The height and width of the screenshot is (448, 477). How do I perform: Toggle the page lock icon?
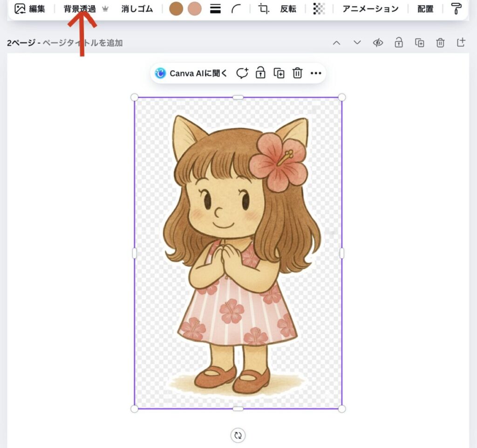pos(398,43)
